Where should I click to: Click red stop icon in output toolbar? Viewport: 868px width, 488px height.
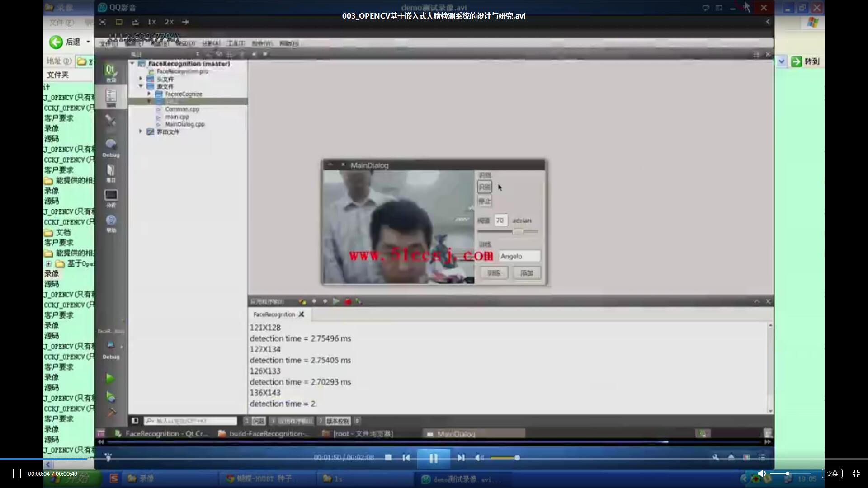[348, 301]
